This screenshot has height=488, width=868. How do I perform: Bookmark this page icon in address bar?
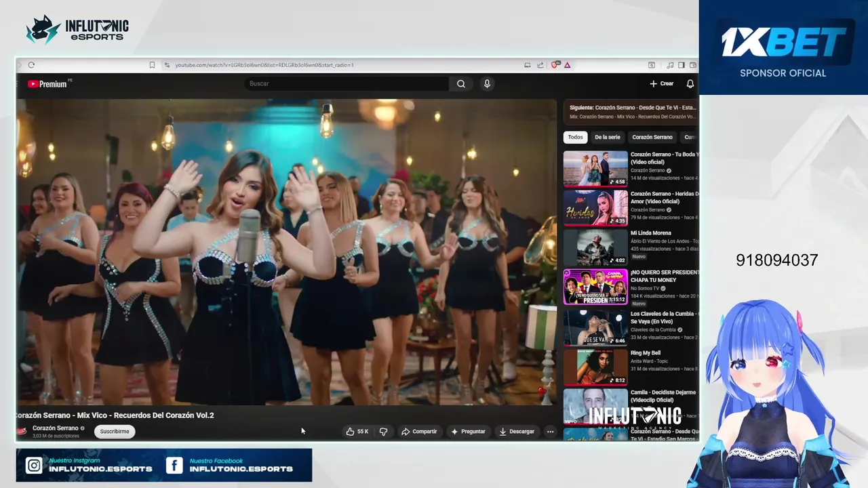pyautogui.click(x=152, y=65)
